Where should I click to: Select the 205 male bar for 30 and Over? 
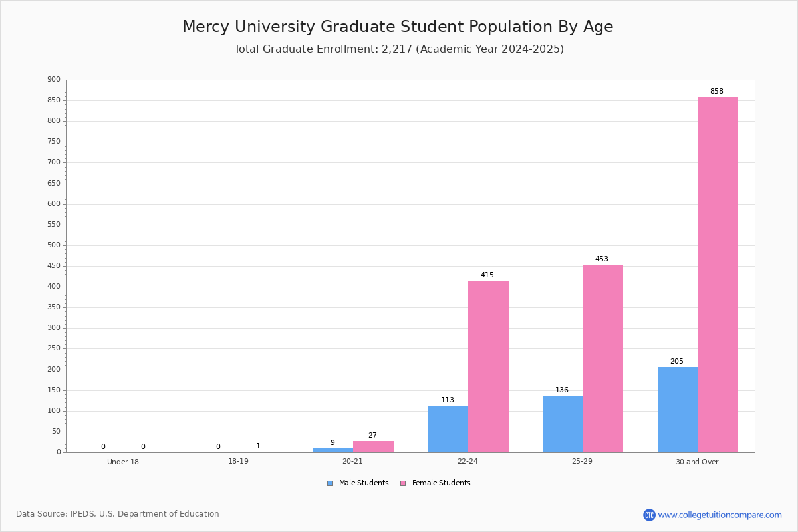coord(678,410)
